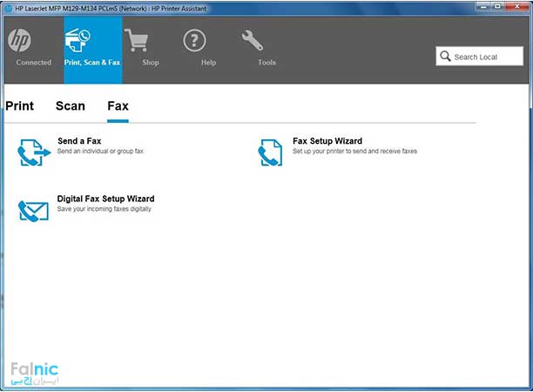The height and width of the screenshot is (392, 533).
Task: Open Tools via the wrench icon
Action: (x=253, y=41)
